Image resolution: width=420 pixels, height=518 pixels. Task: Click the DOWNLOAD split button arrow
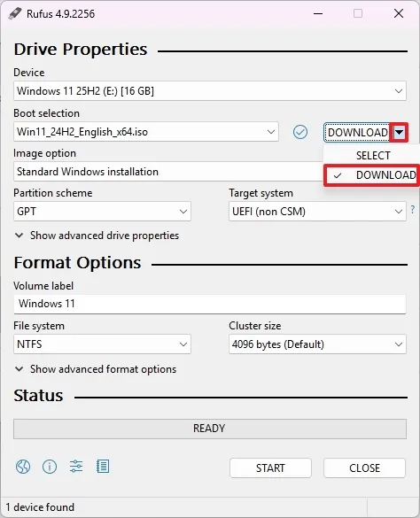(x=399, y=133)
